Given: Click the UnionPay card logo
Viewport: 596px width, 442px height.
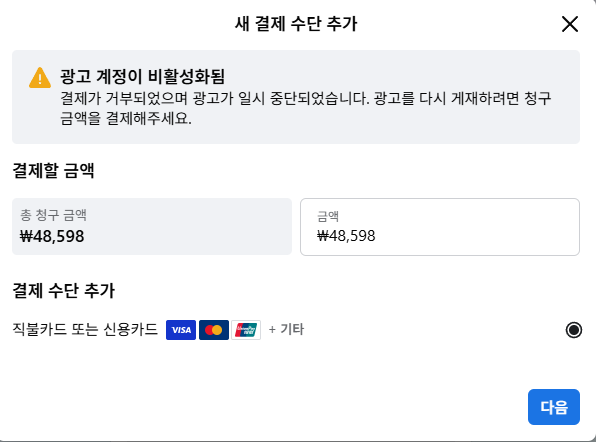Looking at the screenshot, I should coord(246,330).
